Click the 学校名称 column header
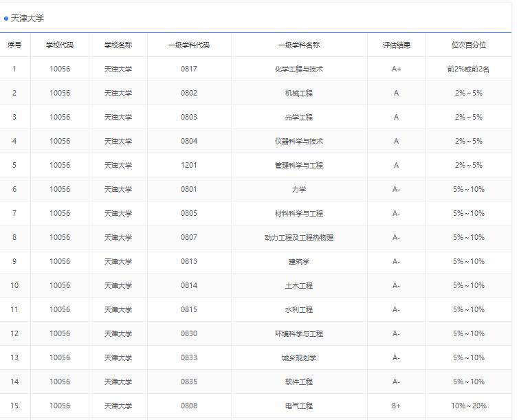519x420 pixels. coord(118,45)
